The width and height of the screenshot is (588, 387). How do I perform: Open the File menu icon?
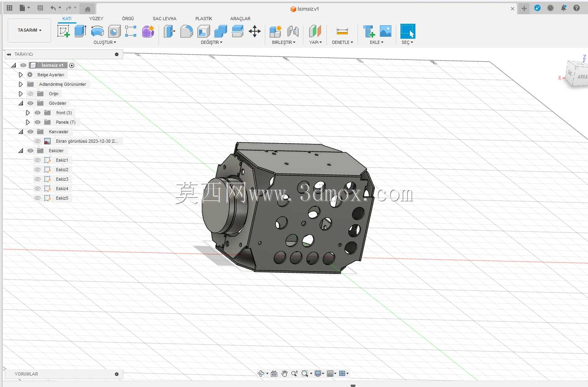[x=24, y=8]
